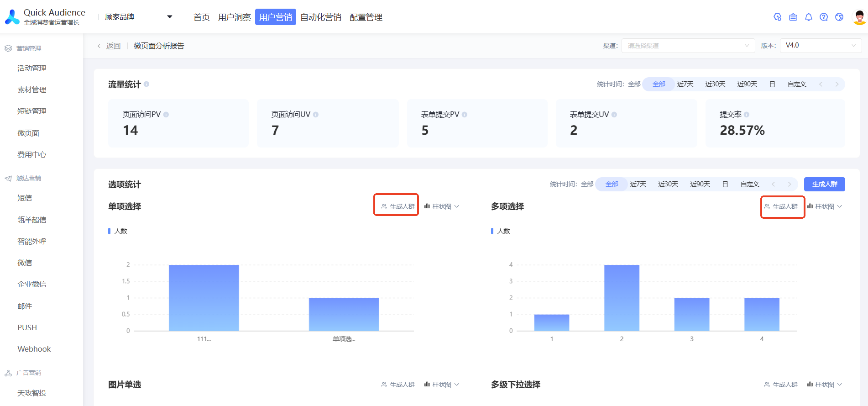Image resolution: width=868 pixels, height=406 pixels.
Task: Select 近90天 in 流量统计 time filter
Action: point(747,84)
